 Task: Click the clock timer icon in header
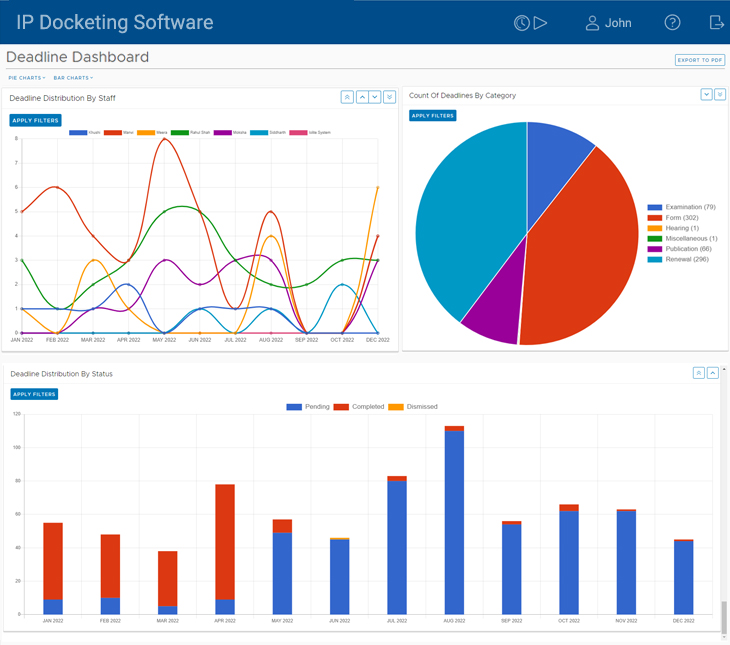point(521,23)
